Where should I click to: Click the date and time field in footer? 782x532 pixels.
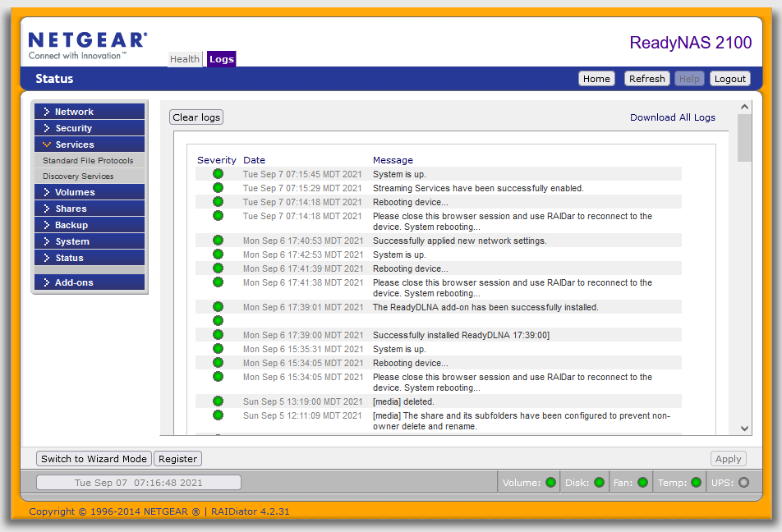click(x=139, y=483)
